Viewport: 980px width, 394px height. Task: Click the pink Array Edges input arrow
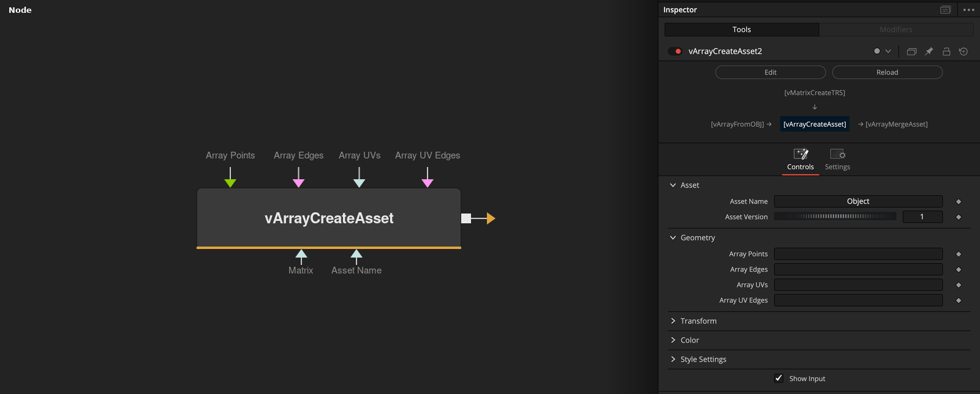298,183
